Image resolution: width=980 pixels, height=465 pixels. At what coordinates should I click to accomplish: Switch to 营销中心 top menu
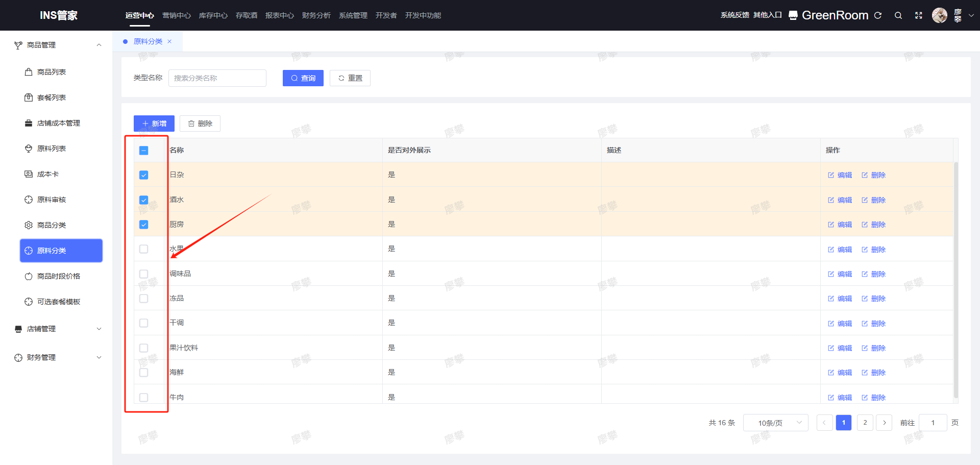(x=177, y=15)
